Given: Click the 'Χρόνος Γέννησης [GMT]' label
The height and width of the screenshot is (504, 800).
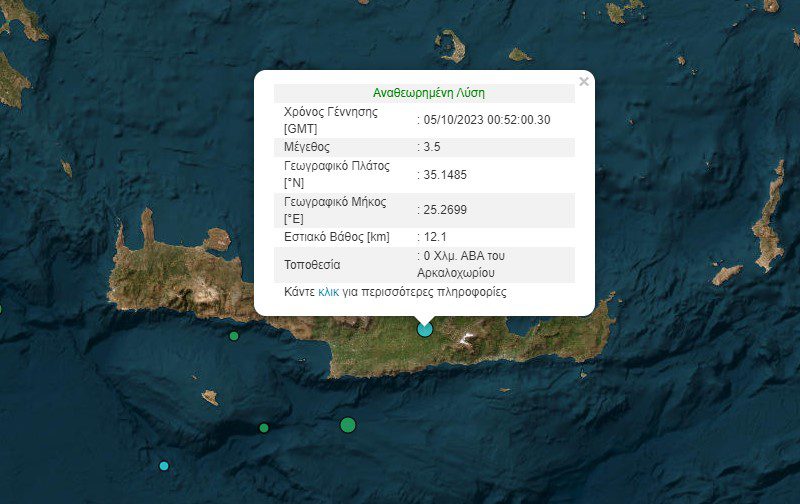Looking at the screenshot, I should click(x=331, y=120).
